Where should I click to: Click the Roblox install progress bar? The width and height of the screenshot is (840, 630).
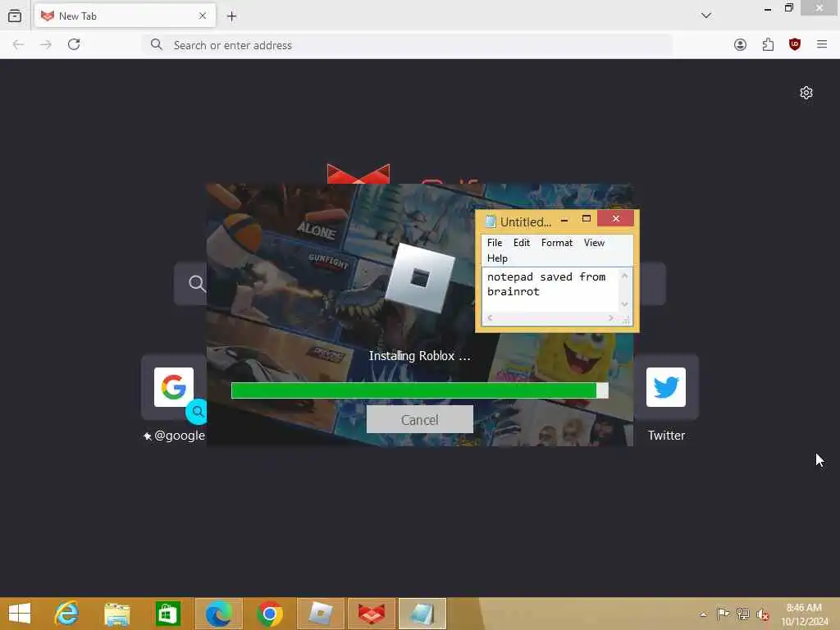click(x=419, y=390)
